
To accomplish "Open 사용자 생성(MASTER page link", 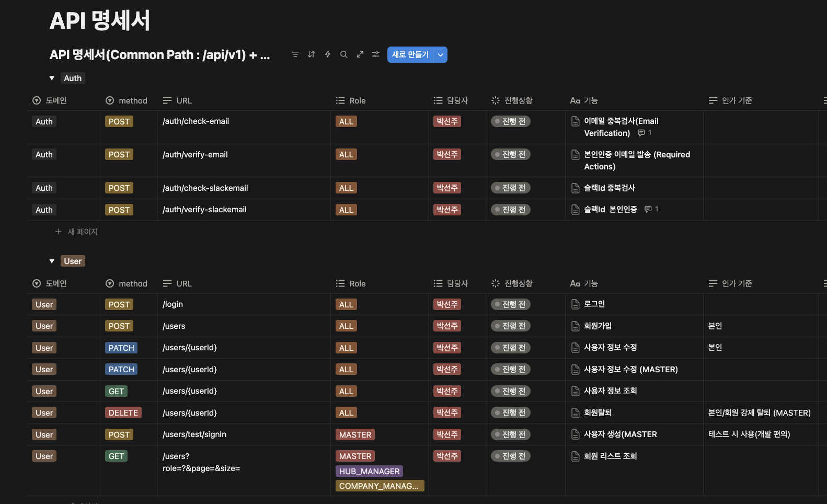I will tap(621, 434).
